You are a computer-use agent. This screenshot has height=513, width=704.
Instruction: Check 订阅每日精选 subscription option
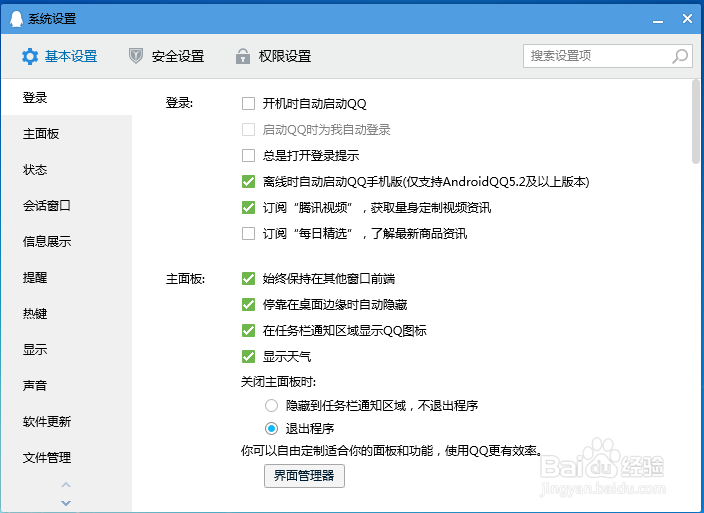tap(248, 234)
